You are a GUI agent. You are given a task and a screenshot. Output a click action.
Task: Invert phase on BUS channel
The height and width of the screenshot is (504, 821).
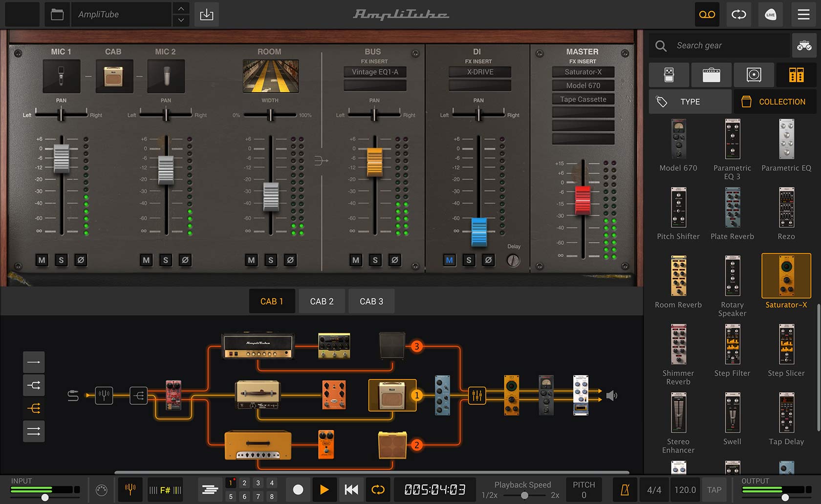395,260
